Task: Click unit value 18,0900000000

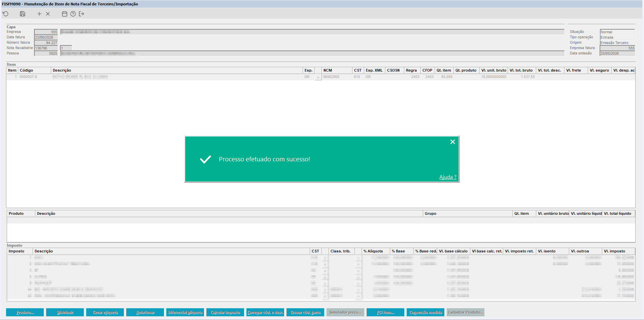Action: [x=494, y=77]
